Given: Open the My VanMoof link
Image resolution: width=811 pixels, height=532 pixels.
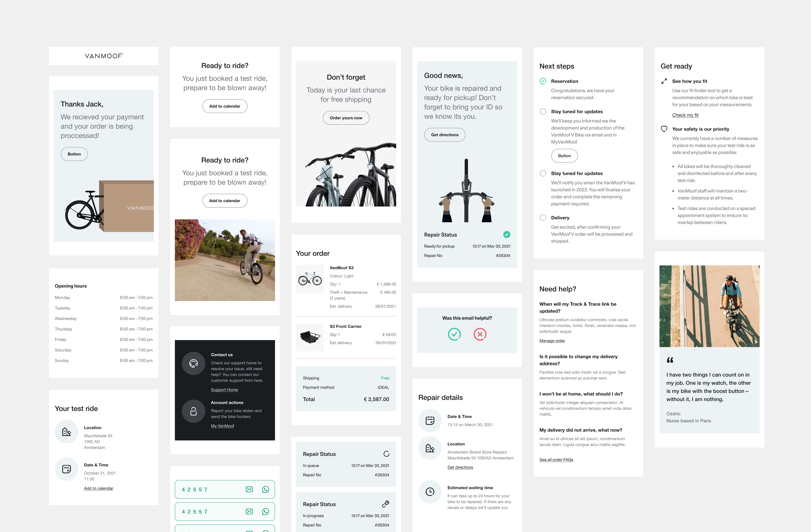Looking at the screenshot, I should pyautogui.click(x=222, y=426).
